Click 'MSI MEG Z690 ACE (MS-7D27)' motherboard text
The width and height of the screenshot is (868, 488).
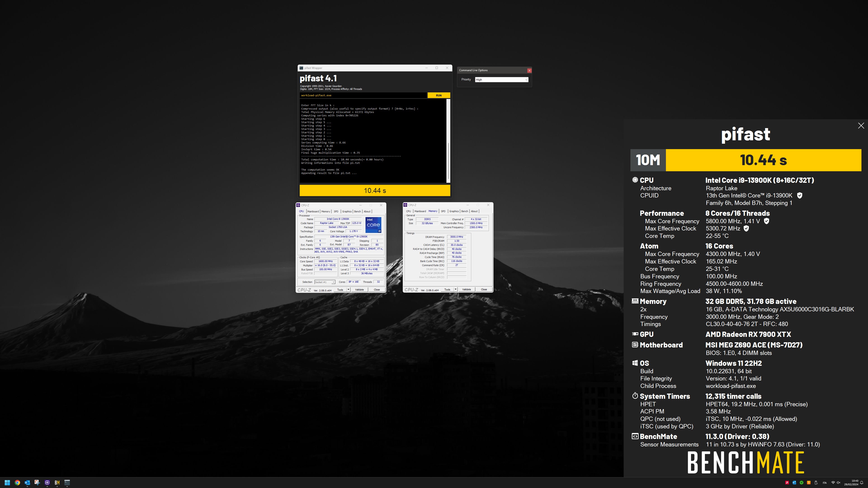tap(754, 345)
